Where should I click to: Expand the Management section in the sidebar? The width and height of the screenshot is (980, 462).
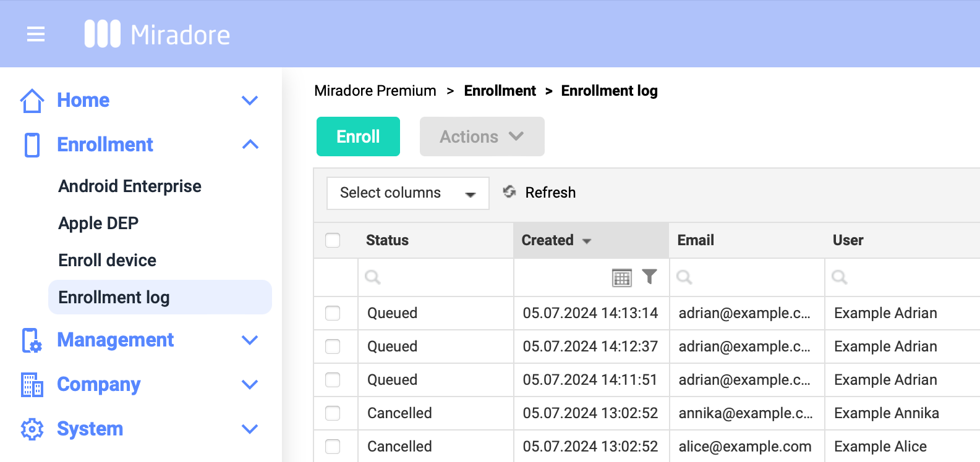(250, 340)
